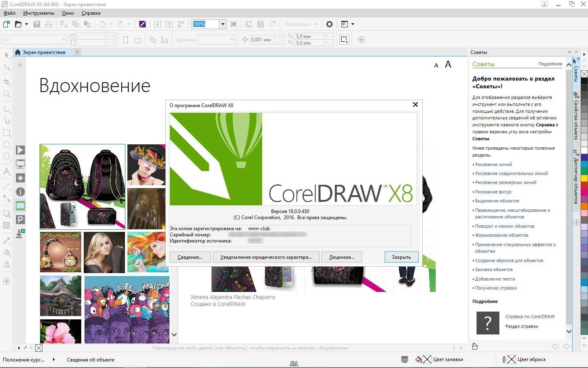588x368 pixels.
Task: Open the Workspace monitor icon
Action: tap(20, 164)
